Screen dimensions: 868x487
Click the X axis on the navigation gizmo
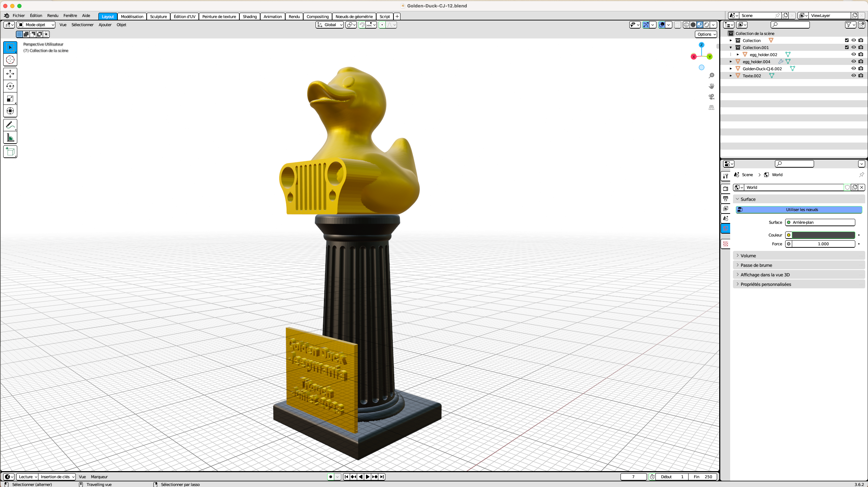(693, 56)
